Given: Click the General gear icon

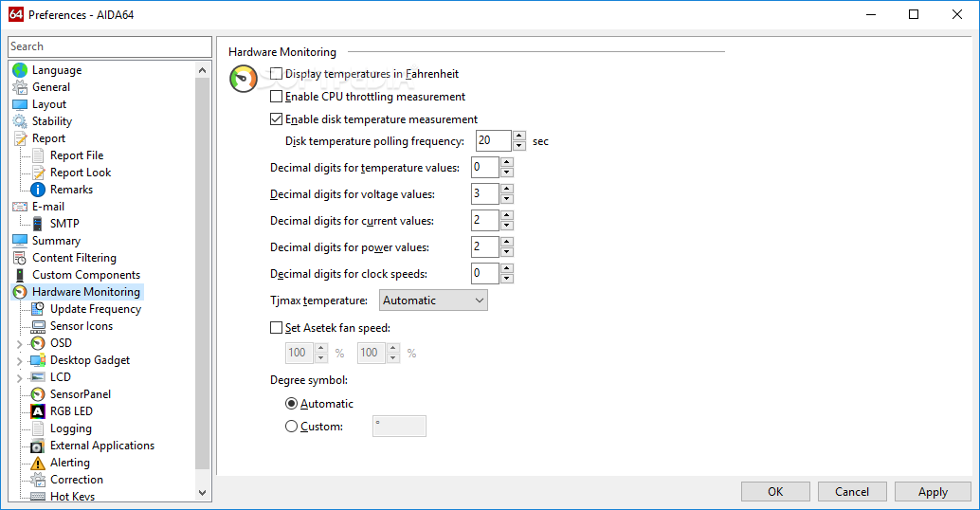Looking at the screenshot, I should coord(20,87).
